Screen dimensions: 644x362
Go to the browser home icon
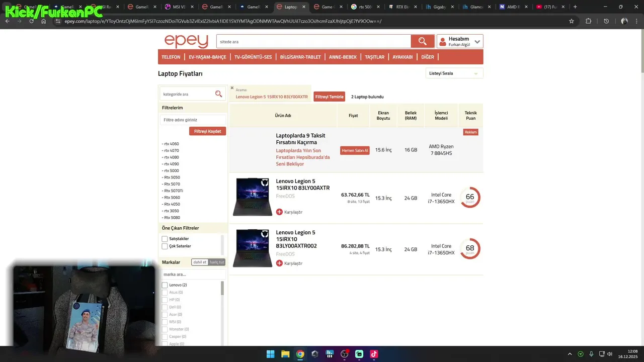[44, 21]
